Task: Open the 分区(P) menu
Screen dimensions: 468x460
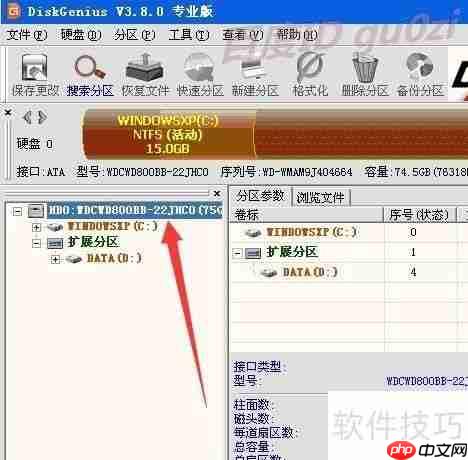Action: click(x=134, y=34)
